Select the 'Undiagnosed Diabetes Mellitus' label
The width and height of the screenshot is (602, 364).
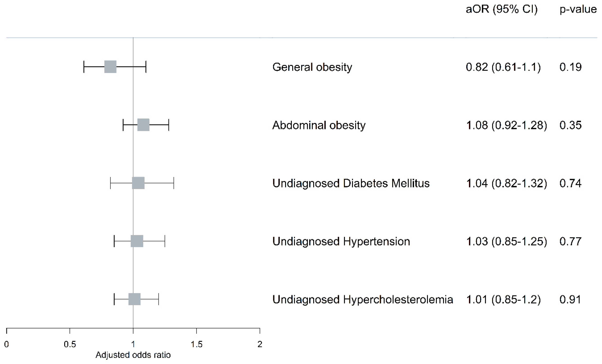[x=351, y=183]
